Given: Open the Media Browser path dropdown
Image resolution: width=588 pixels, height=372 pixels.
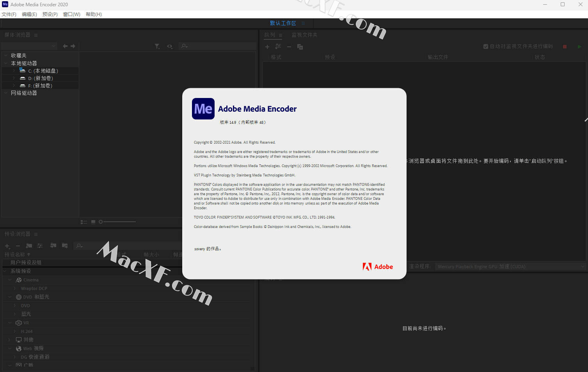Looking at the screenshot, I should [29, 46].
